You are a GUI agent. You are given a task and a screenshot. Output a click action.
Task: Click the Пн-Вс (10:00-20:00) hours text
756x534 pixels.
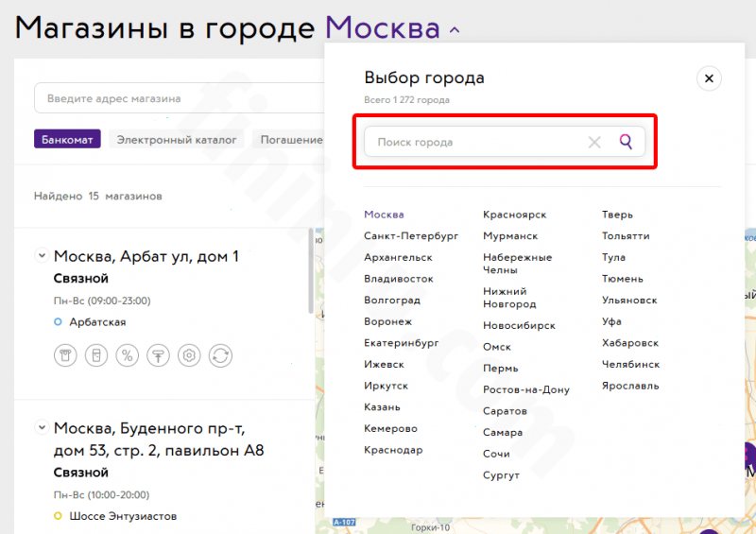click(101, 494)
